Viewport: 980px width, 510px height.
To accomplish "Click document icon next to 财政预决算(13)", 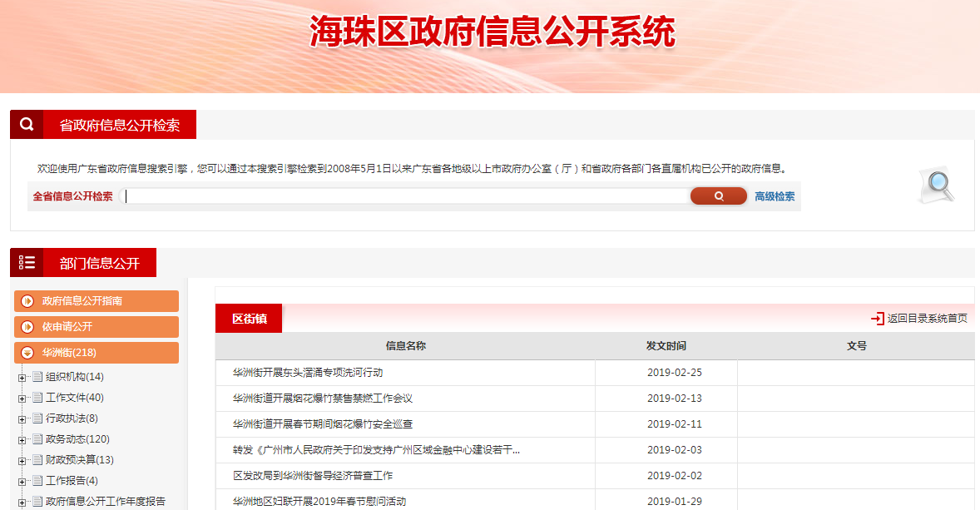I will [37, 459].
